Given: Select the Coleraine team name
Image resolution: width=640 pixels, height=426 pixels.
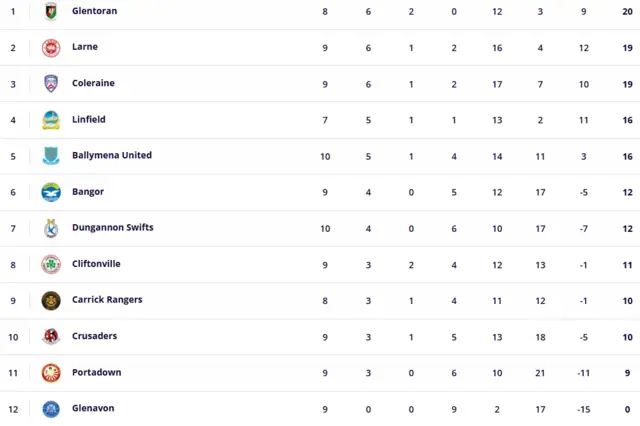Looking at the screenshot, I should pyautogui.click(x=93, y=83).
